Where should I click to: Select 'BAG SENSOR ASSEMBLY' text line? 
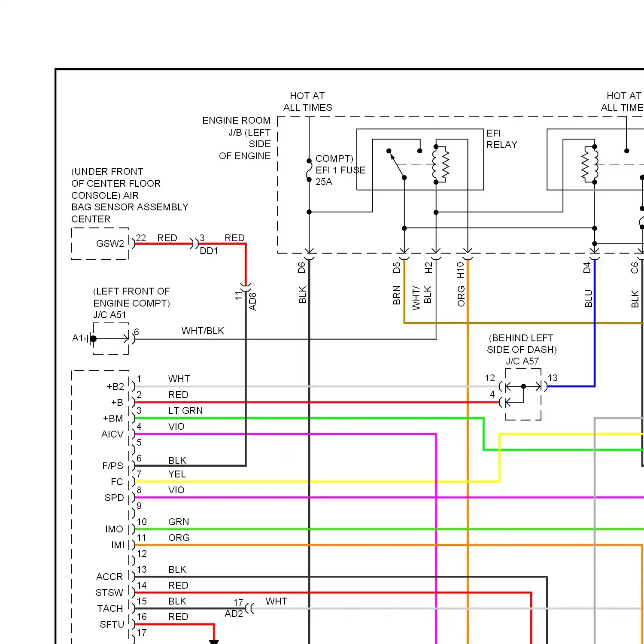(130, 207)
